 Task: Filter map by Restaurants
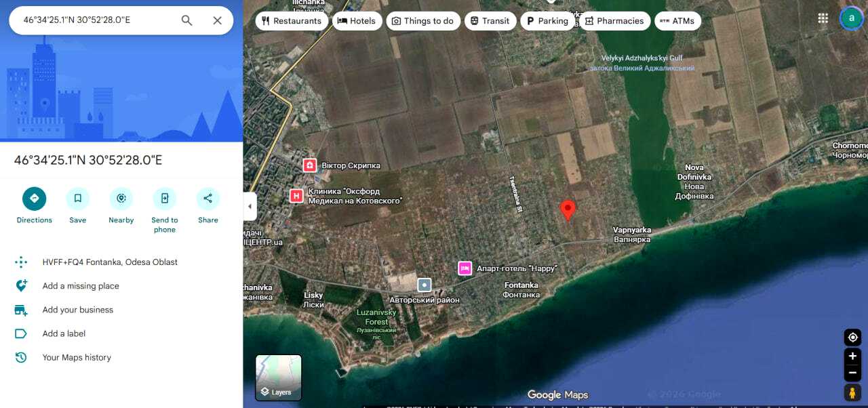(x=292, y=21)
